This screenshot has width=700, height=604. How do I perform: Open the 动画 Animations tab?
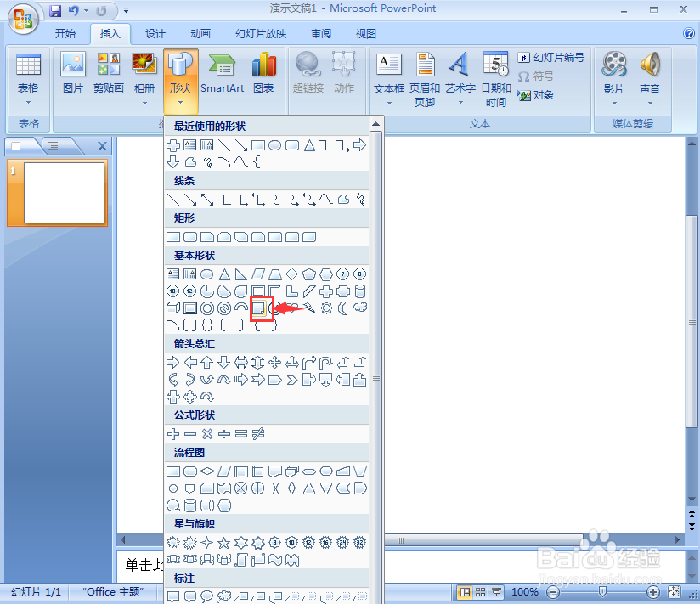(200, 33)
